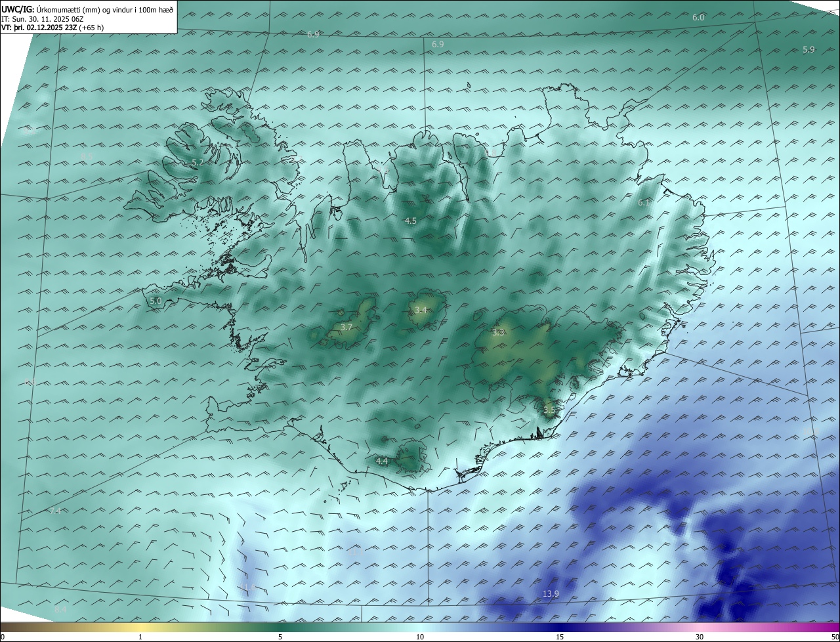Click the 1 tick on the color scale

140,637
